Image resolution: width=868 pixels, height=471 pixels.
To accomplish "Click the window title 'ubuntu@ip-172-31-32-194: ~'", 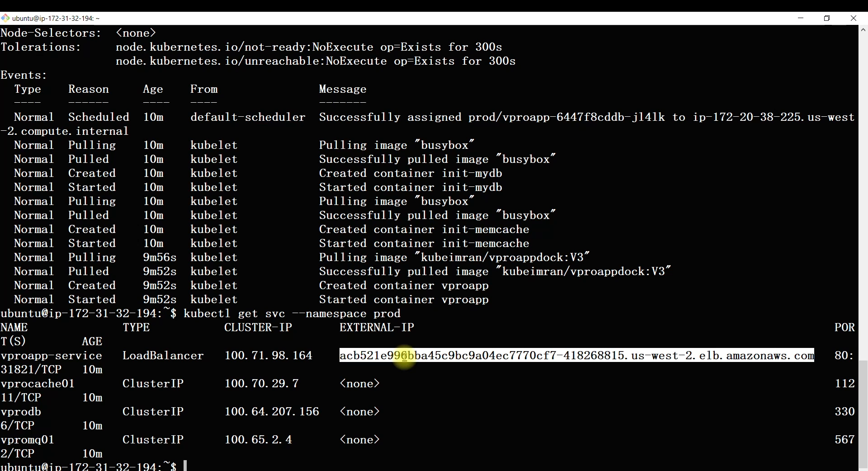I will [x=56, y=19].
